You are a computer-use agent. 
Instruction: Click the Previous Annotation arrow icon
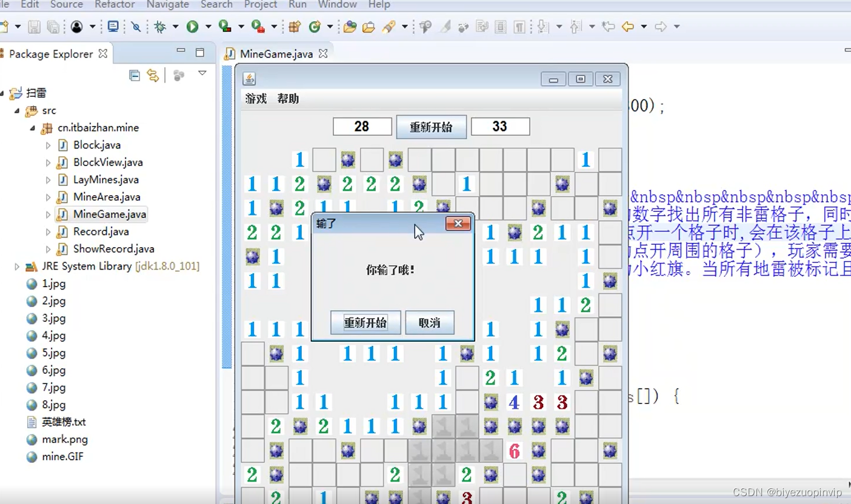[576, 27]
